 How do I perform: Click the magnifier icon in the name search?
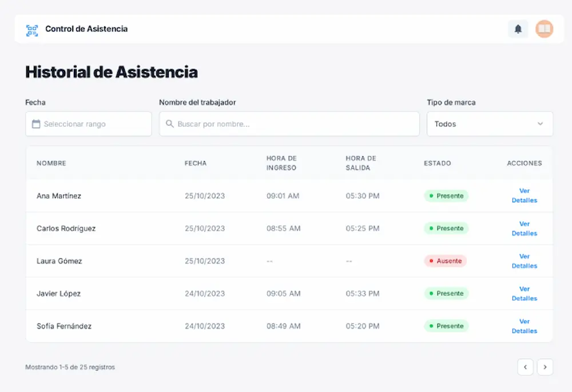(169, 123)
